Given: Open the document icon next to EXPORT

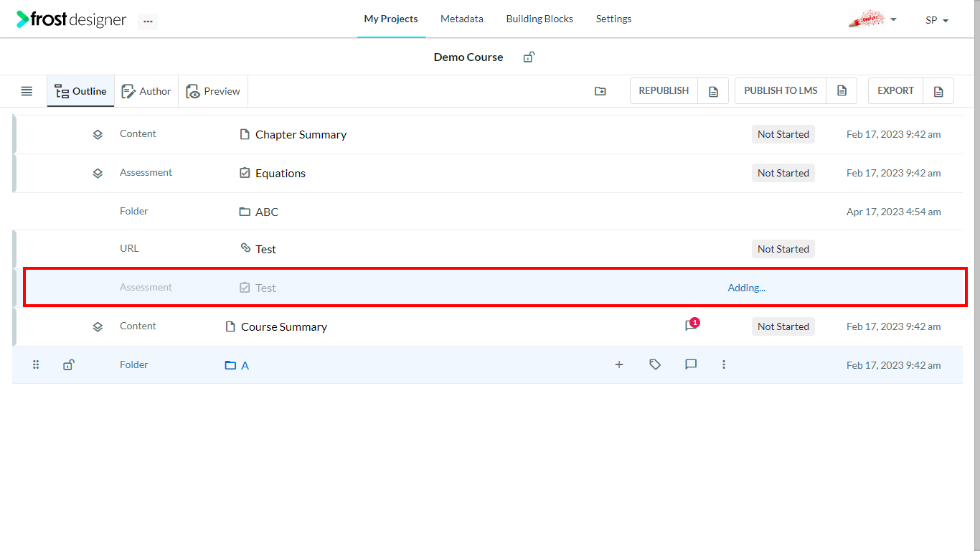Looking at the screenshot, I should click(938, 91).
